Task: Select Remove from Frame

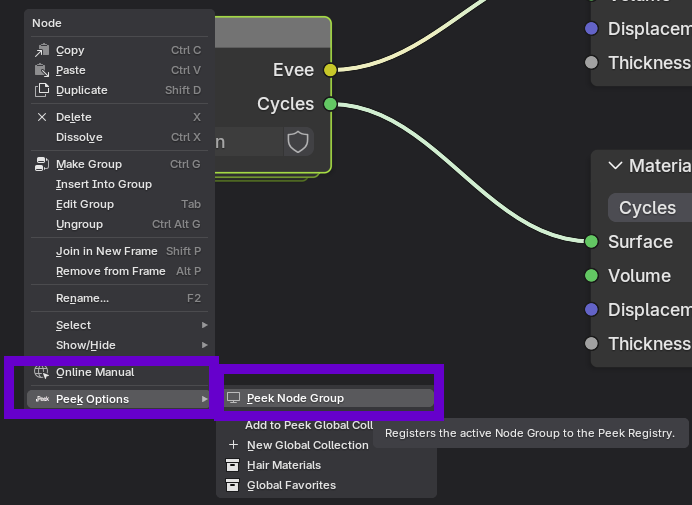Action: (118, 271)
